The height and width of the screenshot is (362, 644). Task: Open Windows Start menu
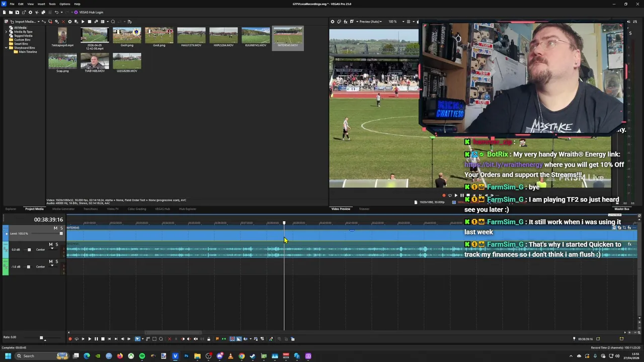tap(8, 356)
